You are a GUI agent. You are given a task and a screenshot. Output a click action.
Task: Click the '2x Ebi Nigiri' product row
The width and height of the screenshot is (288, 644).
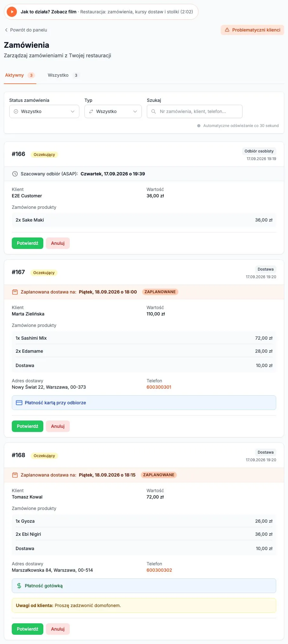click(x=144, y=534)
